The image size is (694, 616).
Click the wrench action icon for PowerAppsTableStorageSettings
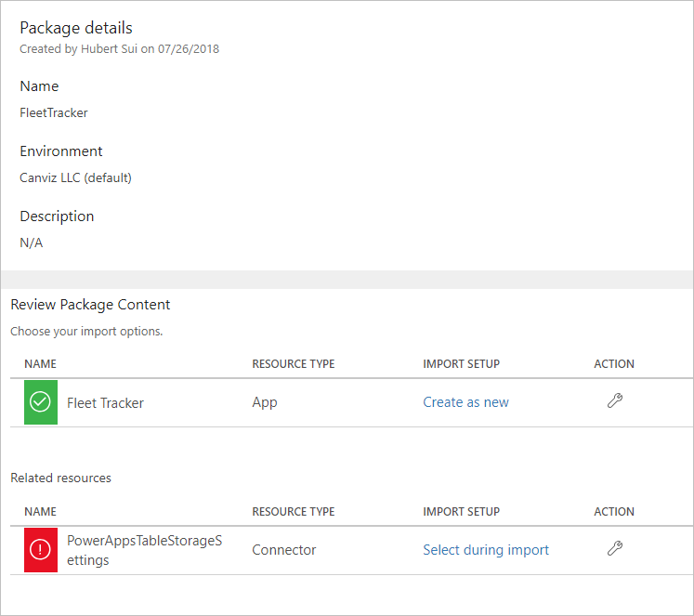point(614,549)
